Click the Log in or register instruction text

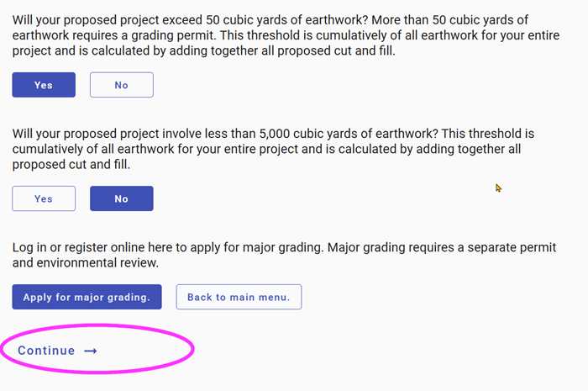point(168,247)
